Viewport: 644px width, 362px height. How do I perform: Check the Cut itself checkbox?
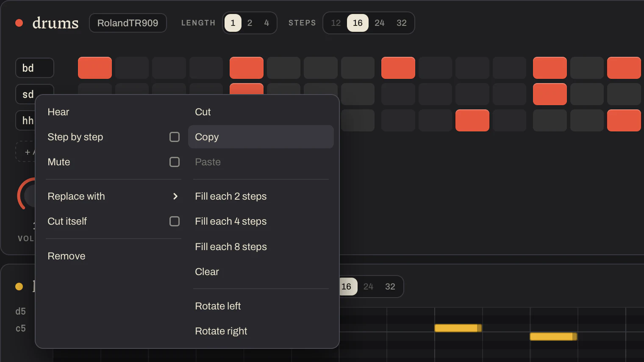pyautogui.click(x=175, y=221)
